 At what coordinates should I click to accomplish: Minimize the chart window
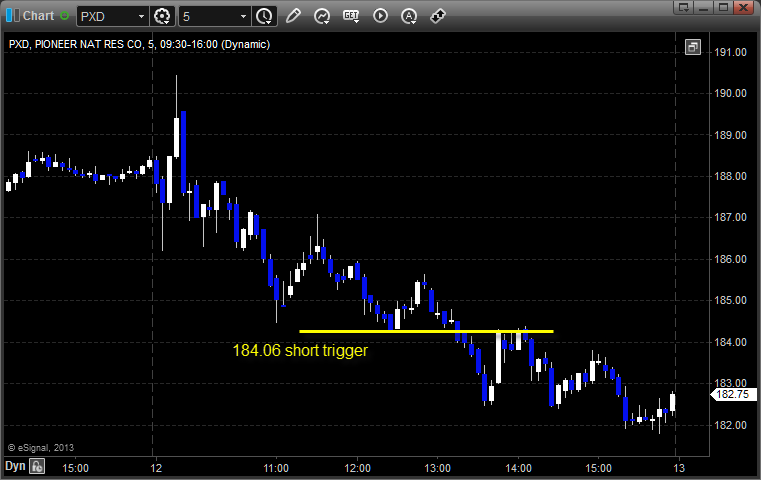click(704, 7)
